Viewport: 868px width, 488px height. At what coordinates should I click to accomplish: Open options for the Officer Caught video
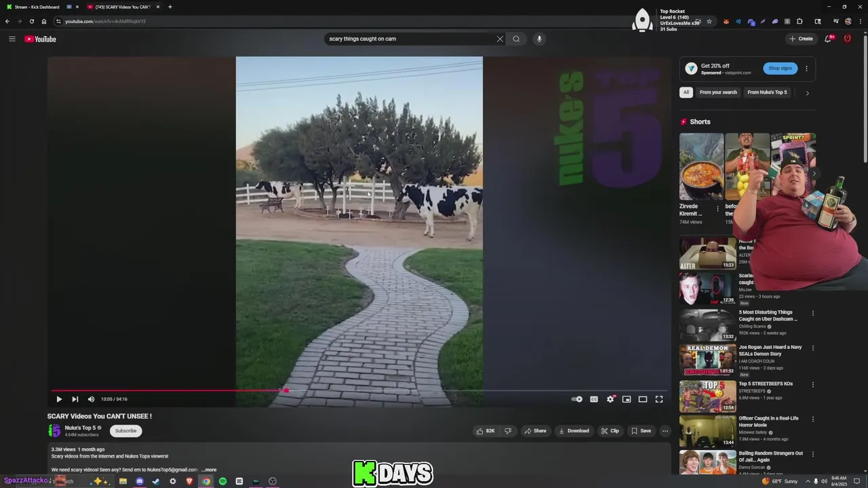(x=812, y=419)
